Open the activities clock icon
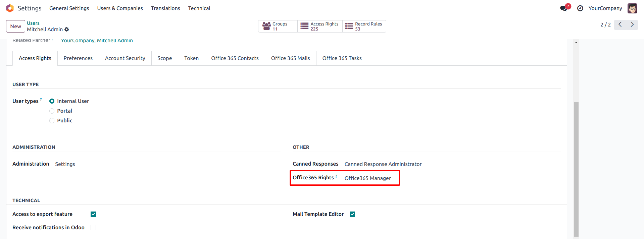644x239 pixels. (580, 8)
